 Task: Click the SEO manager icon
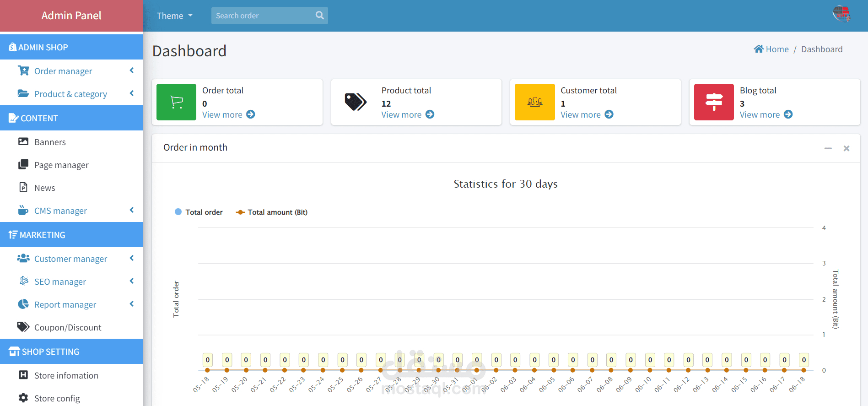click(x=24, y=281)
